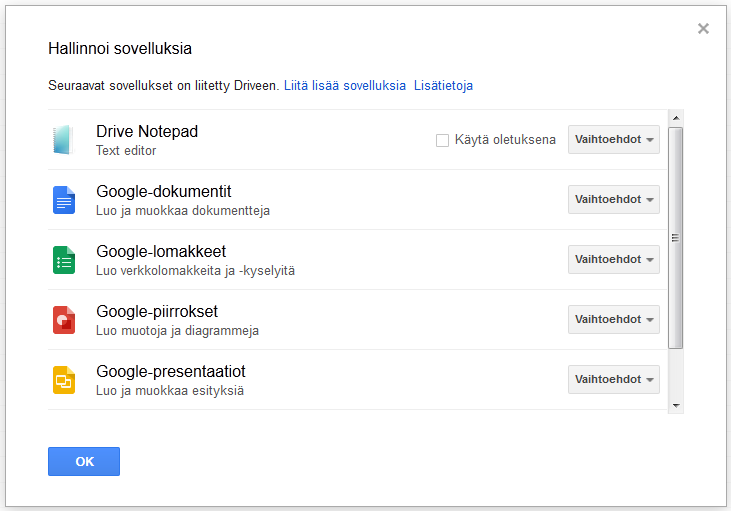Click the scrollbar thumb in app list
This screenshot has height=511, width=731.
676,238
